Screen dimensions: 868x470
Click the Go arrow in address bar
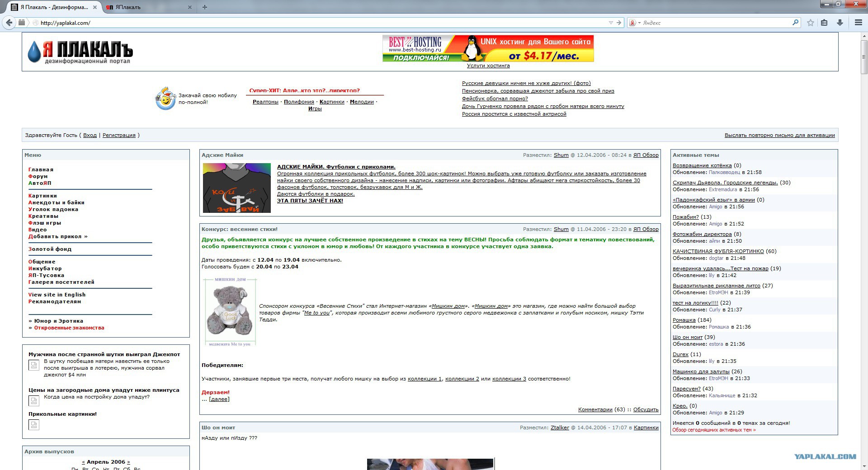619,23
